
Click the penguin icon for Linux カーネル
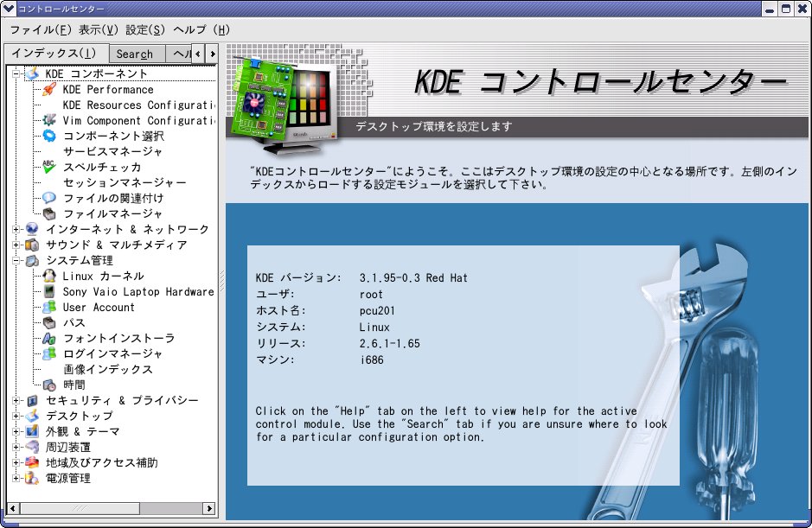[49, 276]
